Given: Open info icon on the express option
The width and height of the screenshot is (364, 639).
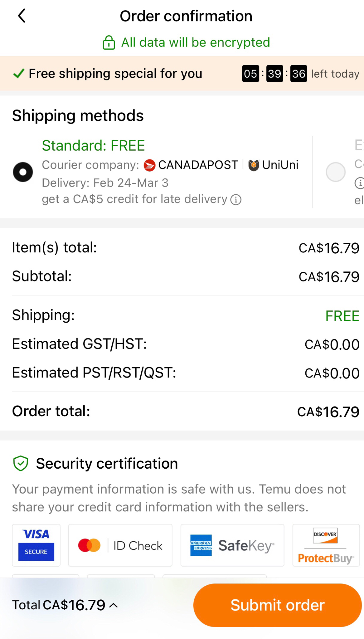Looking at the screenshot, I should pyautogui.click(x=360, y=183).
